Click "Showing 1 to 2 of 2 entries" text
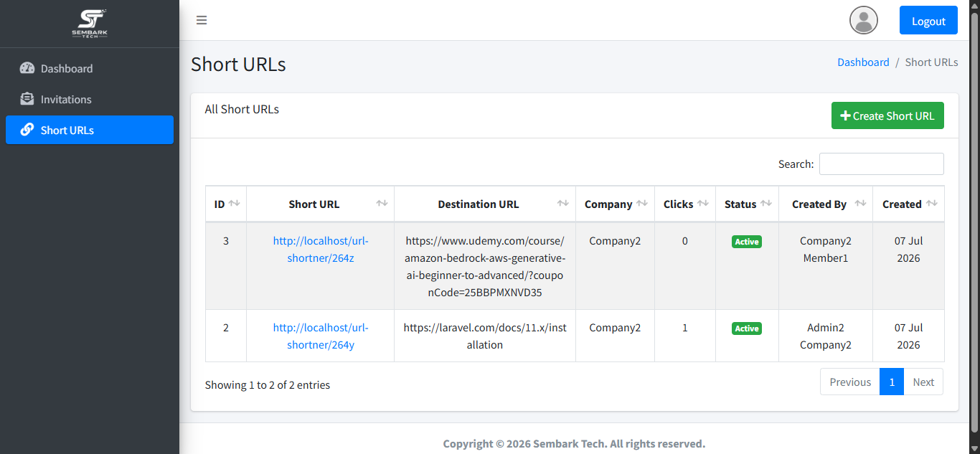 pos(268,385)
